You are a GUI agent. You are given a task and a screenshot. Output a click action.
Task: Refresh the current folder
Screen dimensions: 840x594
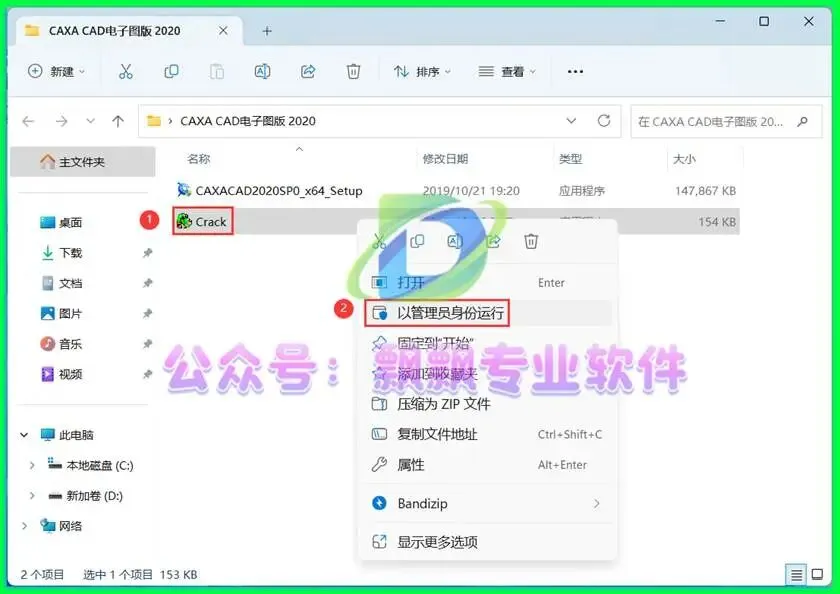click(604, 121)
